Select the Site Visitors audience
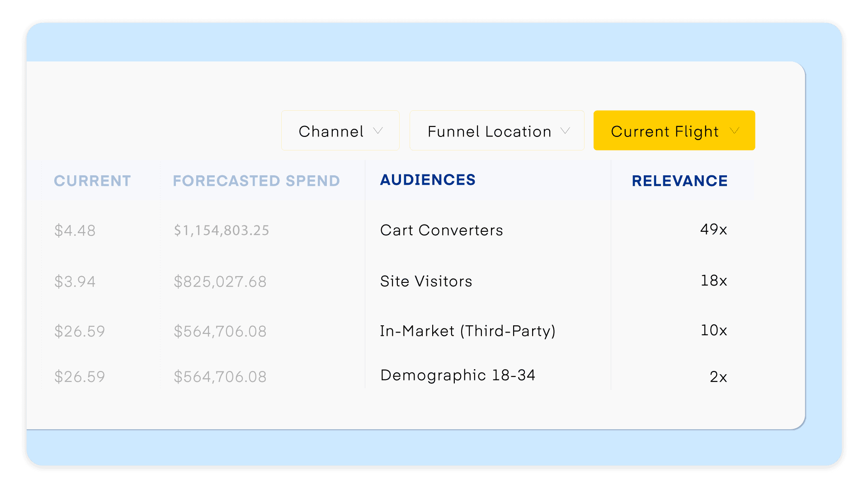The width and height of the screenshot is (868, 488). [426, 281]
